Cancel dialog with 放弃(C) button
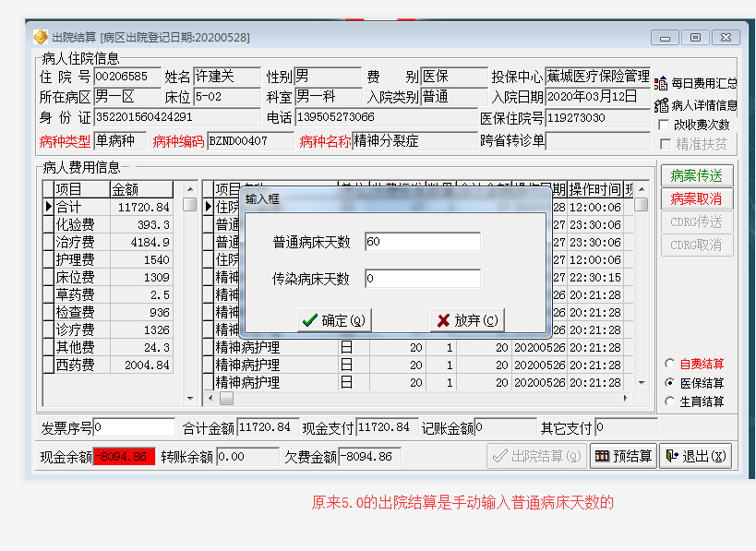756x551 pixels. [x=467, y=320]
